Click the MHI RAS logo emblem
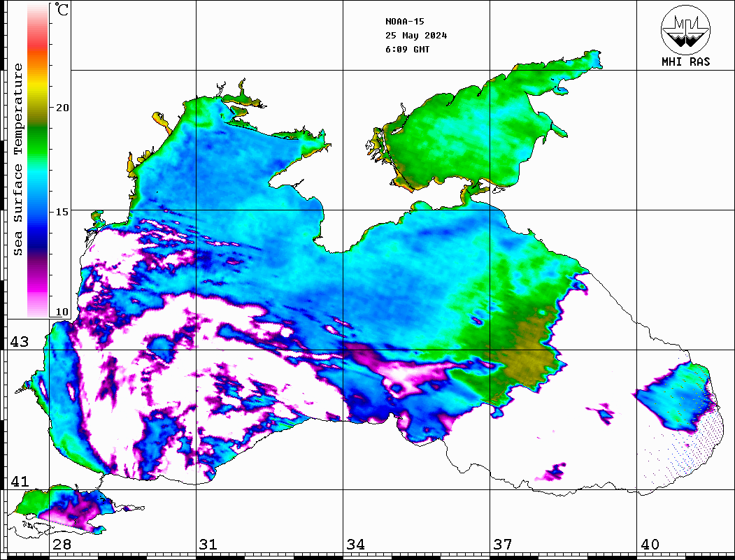 click(x=686, y=29)
